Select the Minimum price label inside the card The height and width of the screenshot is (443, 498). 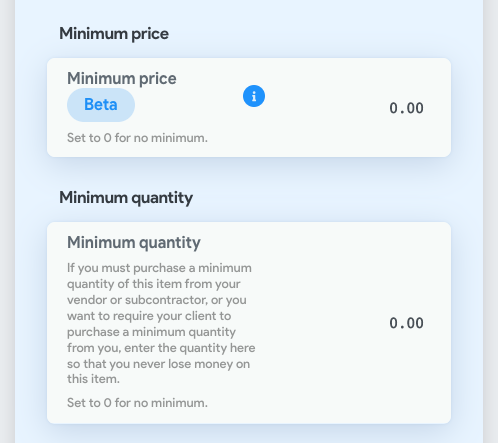[122, 79]
